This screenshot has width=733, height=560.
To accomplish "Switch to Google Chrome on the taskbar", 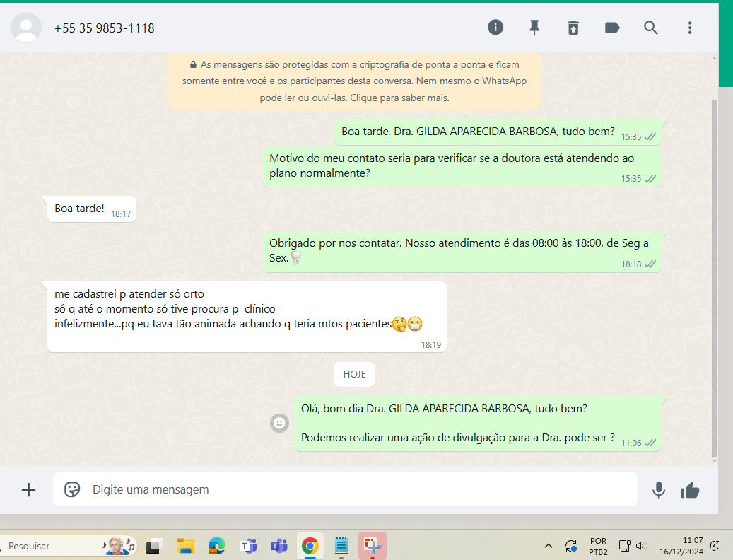I will 310,546.
